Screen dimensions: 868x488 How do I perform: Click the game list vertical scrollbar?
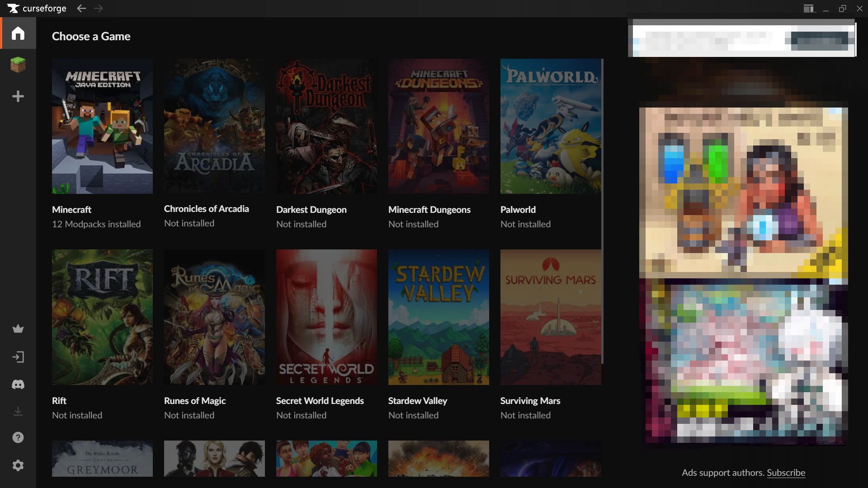tap(602, 211)
